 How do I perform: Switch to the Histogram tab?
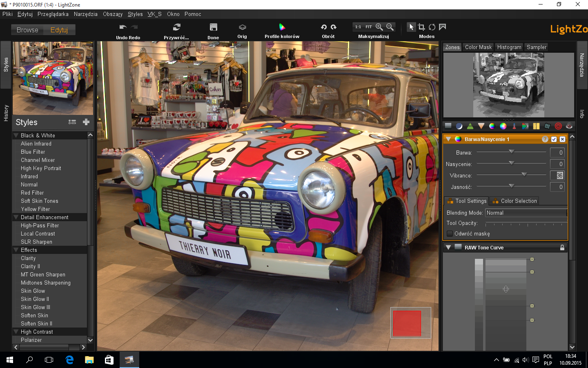509,47
